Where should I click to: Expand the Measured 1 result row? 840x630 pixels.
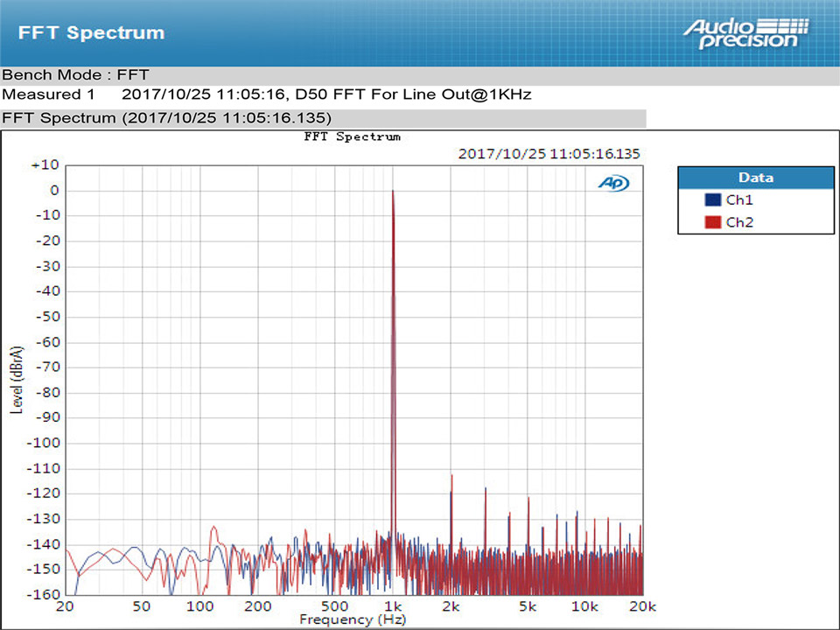coord(44,94)
